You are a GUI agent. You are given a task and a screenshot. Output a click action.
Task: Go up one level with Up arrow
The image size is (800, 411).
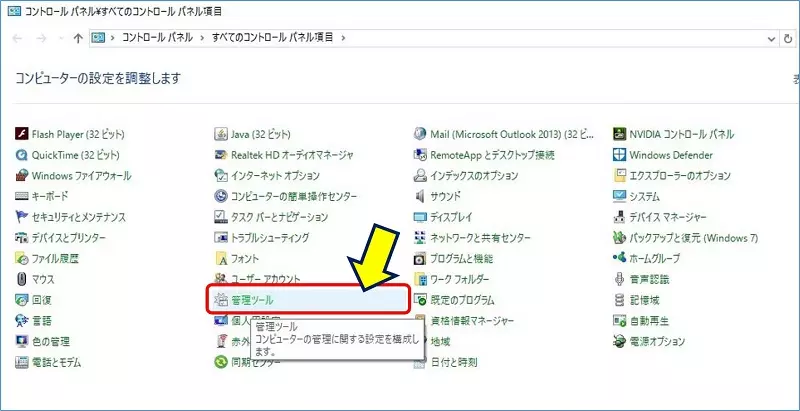click(78, 38)
